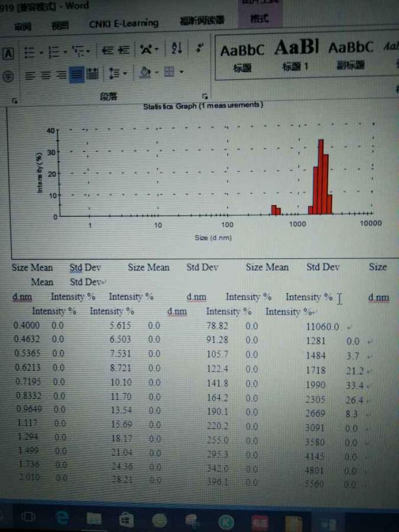
Task: Click the intensity value 33.4
Action: point(355,386)
